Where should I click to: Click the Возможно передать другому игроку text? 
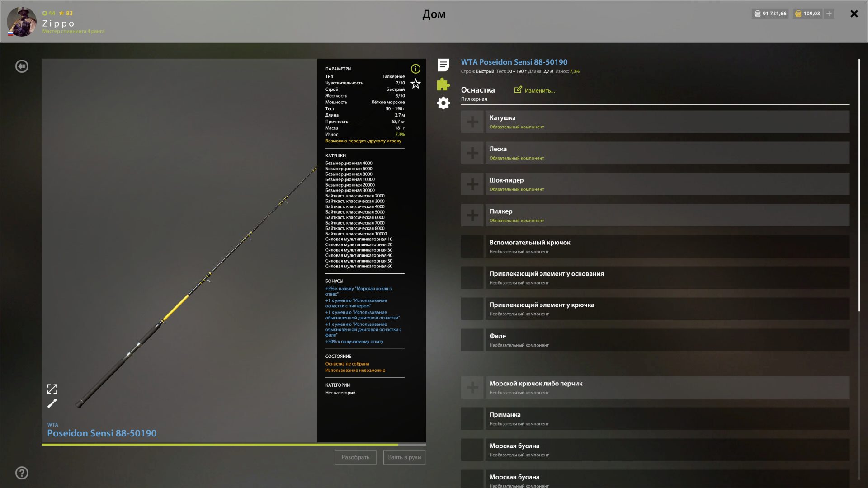click(363, 141)
